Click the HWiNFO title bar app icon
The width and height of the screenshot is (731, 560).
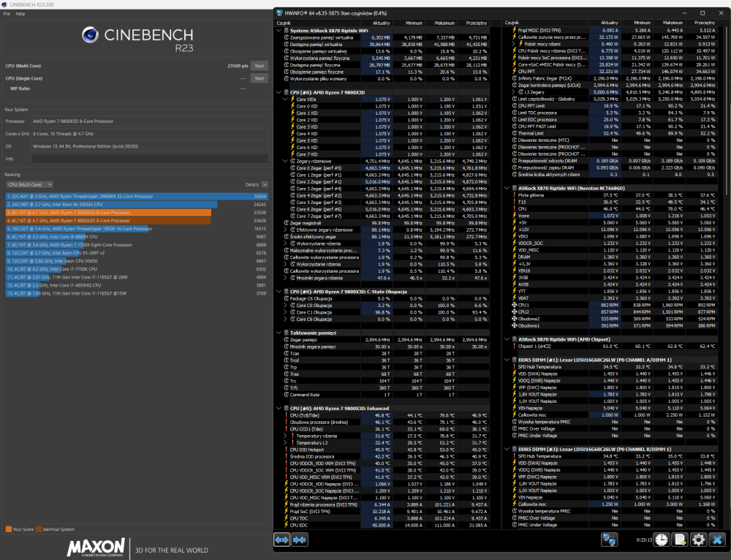pyautogui.click(x=279, y=13)
